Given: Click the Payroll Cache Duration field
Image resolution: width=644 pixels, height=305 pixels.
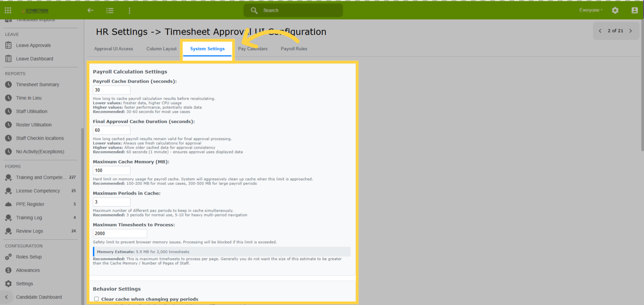Looking at the screenshot, I should click(112, 90).
